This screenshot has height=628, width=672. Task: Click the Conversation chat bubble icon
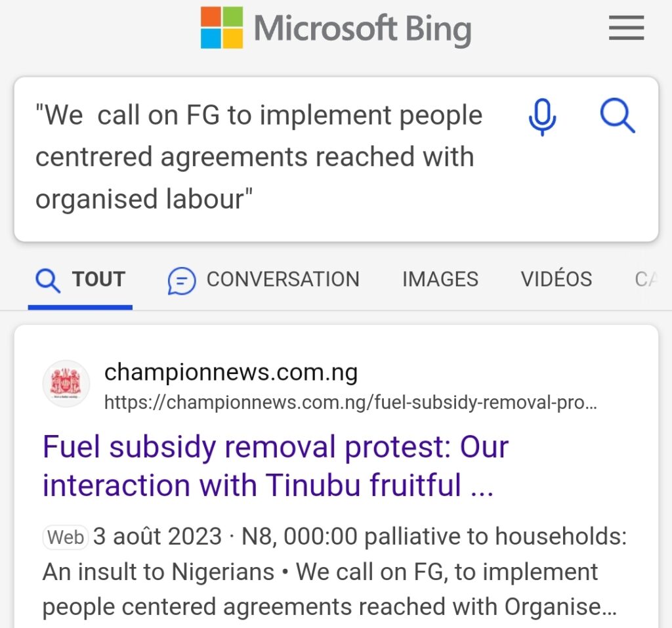182,281
